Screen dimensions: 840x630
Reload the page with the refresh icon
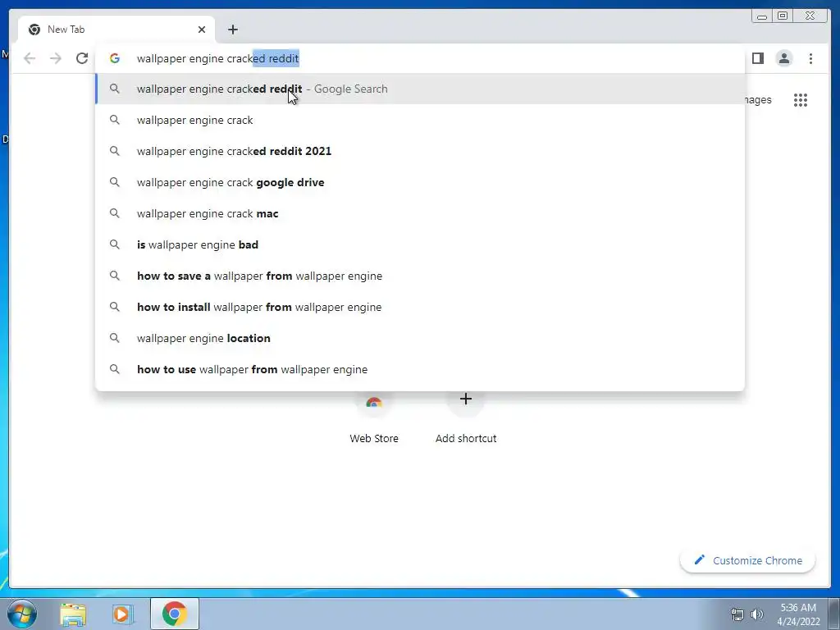click(82, 58)
